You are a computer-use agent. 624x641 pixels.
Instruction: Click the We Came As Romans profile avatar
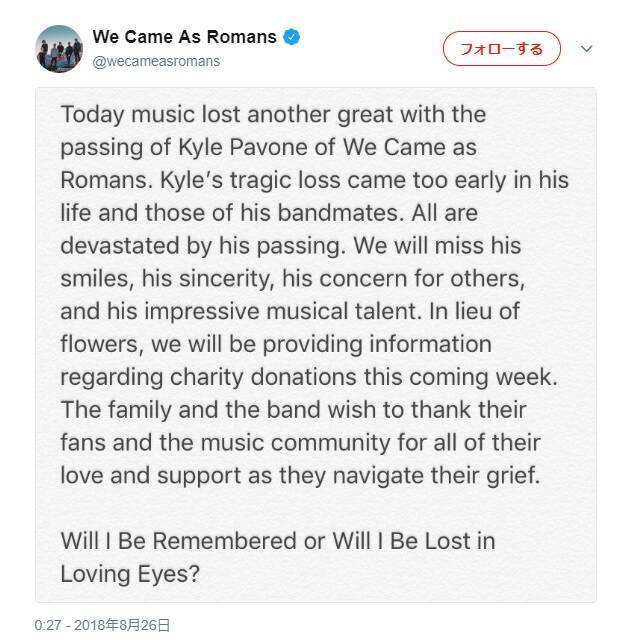(59, 49)
